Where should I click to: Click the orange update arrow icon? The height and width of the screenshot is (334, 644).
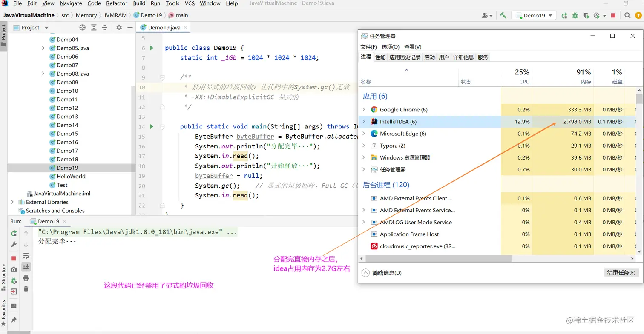[638, 15]
